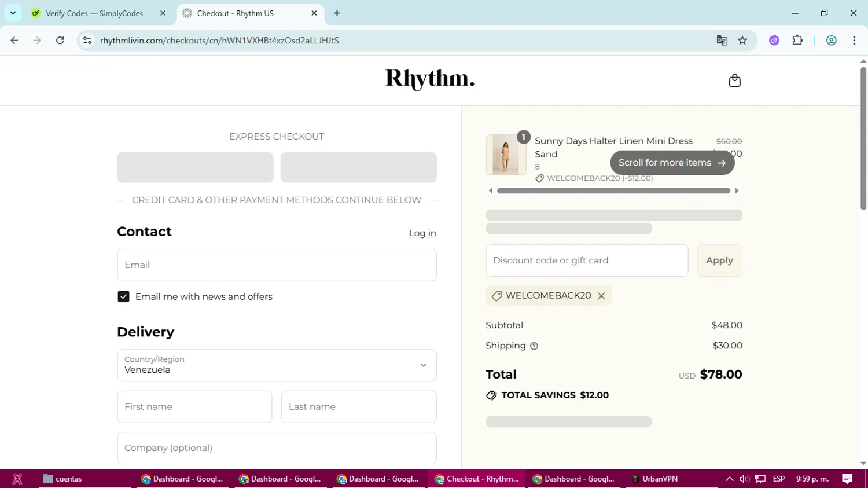The width and height of the screenshot is (868, 488).
Task: Open the shopping bag cart icon
Action: click(734, 80)
